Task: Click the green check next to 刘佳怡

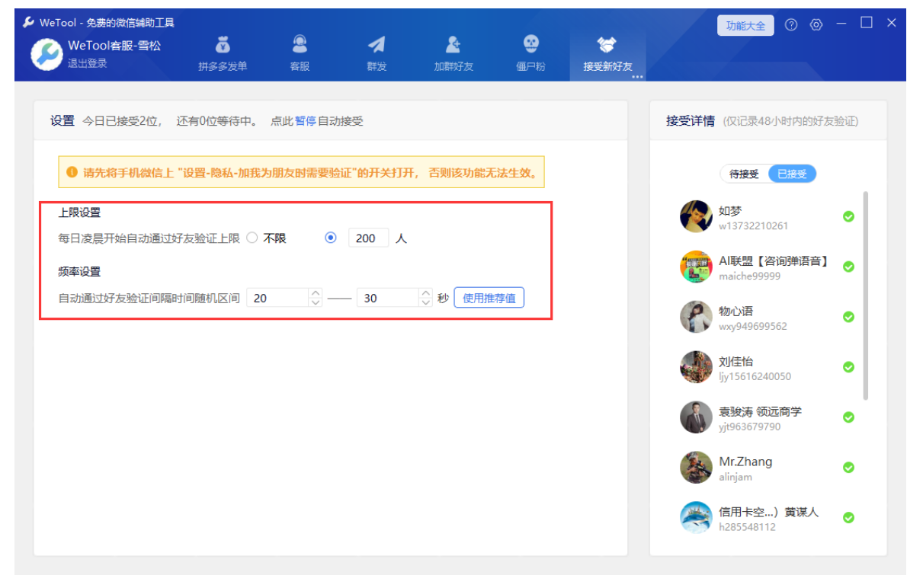Action: click(x=848, y=367)
